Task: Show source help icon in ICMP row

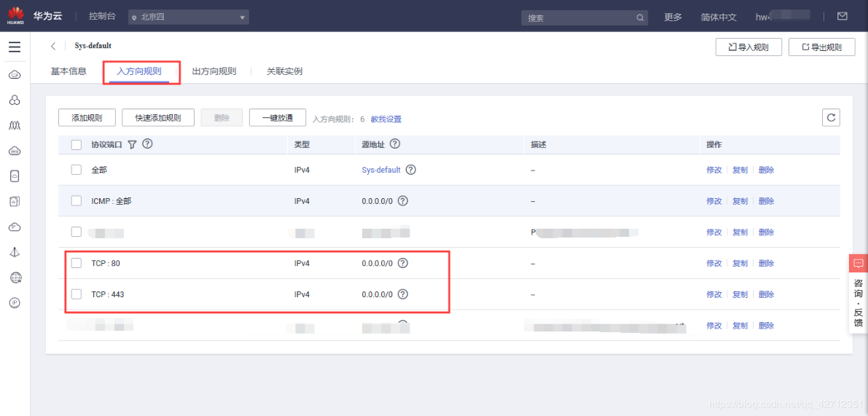Action: click(x=403, y=201)
